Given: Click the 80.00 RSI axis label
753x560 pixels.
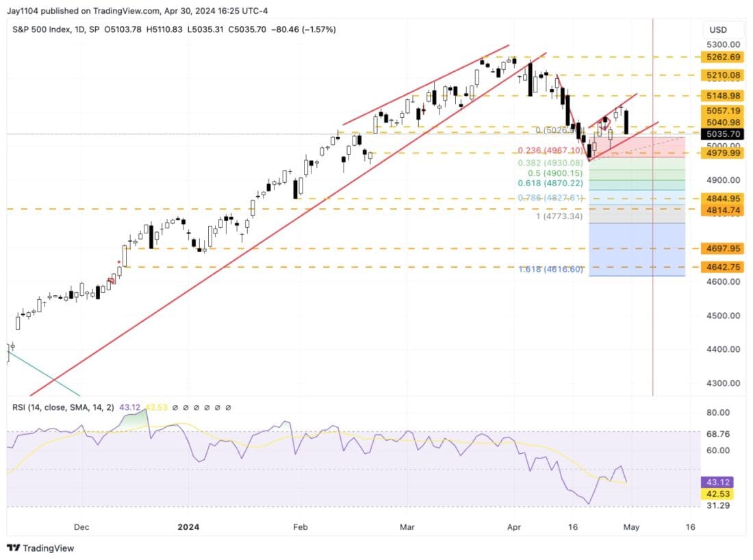Looking at the screenshot, I should tap(718, 413).
